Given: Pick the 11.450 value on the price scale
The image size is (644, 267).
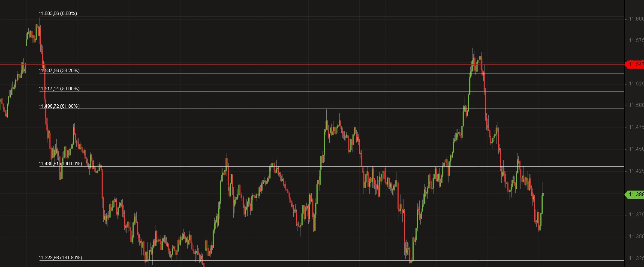Looking at the screenshot, I should [x=636, y=149].
